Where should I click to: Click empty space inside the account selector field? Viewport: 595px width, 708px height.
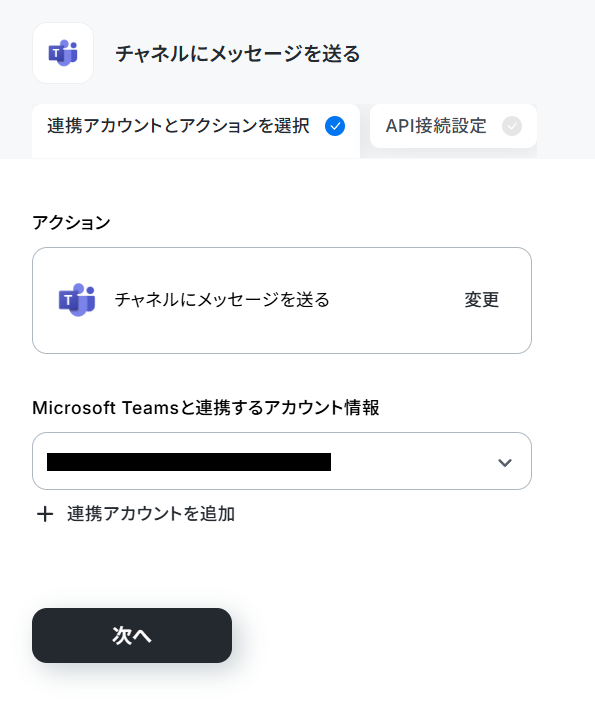(x=411, y=461)
